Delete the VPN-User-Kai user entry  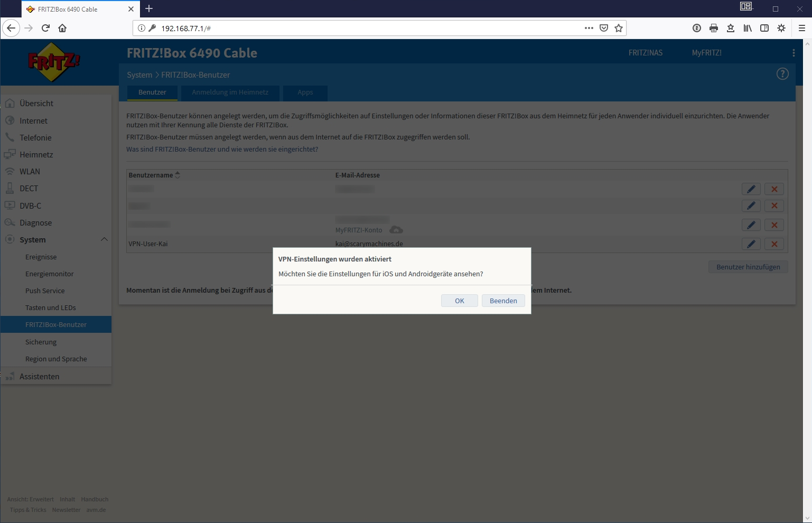(774, 244)
